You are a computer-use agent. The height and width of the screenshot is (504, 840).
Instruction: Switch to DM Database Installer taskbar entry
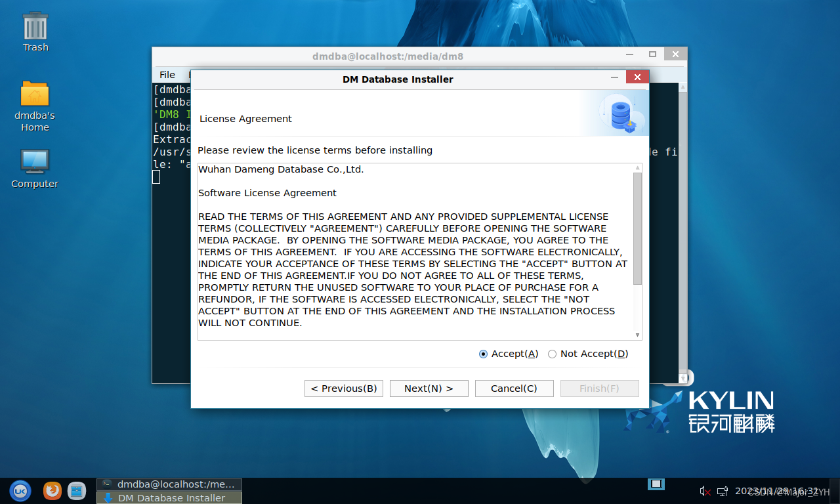(x=169, y=498)
